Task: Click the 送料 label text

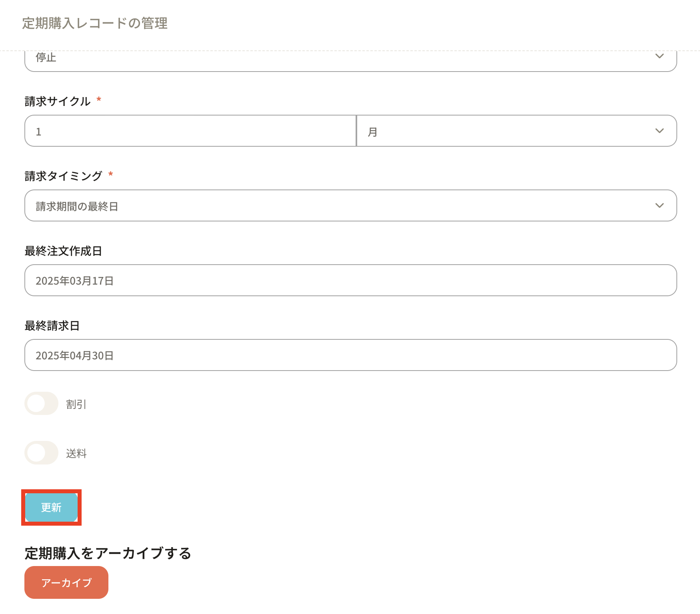Action: (76, 453)
